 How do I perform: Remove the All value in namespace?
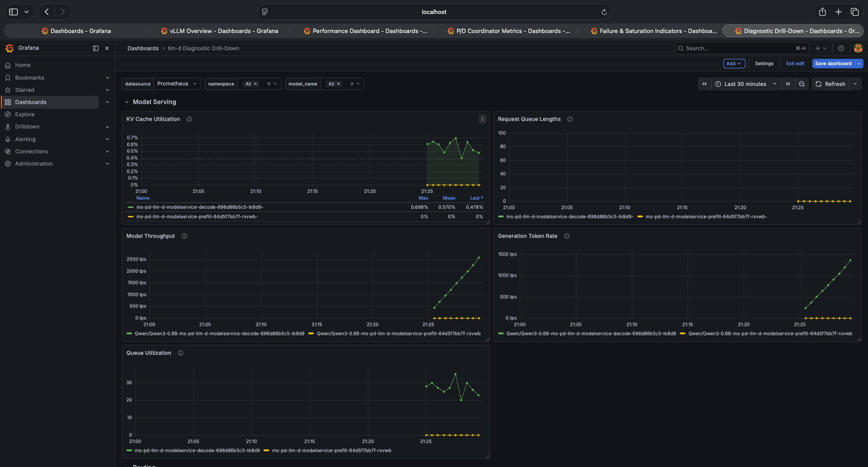255,84
